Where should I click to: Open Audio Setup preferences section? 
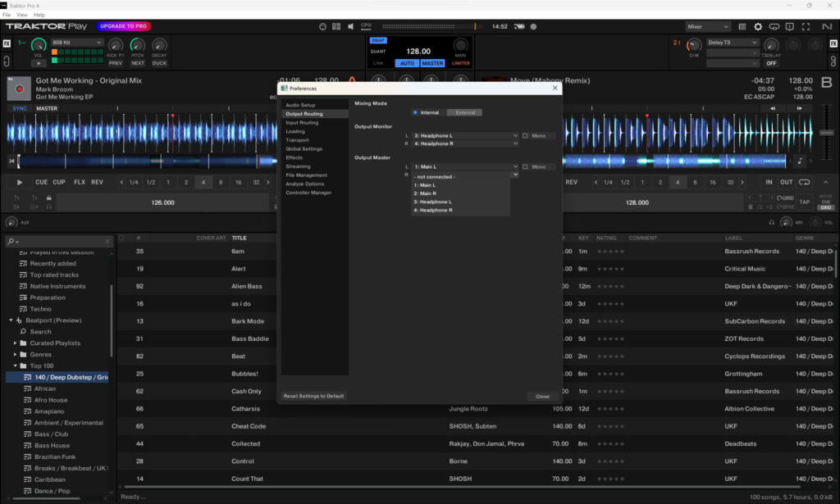[x=300, y=105]
